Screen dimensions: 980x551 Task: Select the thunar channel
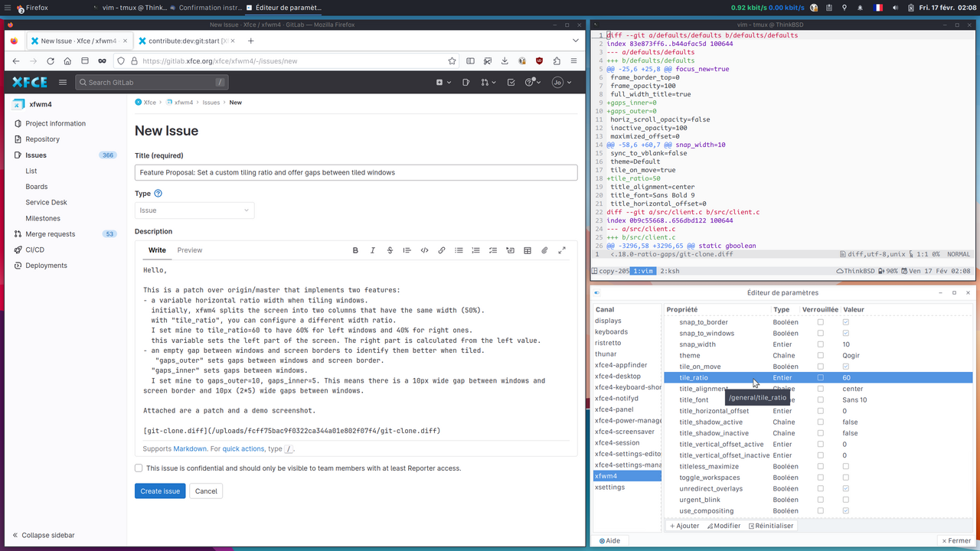pos(627,354)
